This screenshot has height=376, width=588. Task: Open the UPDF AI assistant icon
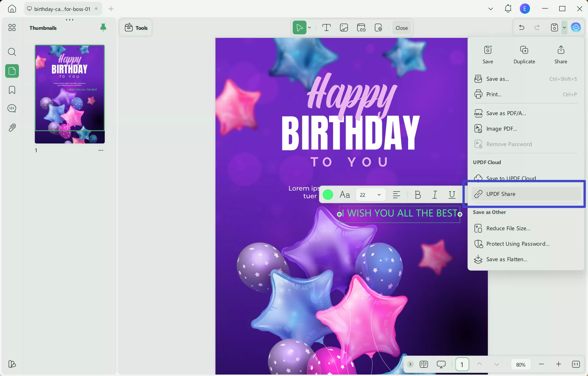pos(576,27)
